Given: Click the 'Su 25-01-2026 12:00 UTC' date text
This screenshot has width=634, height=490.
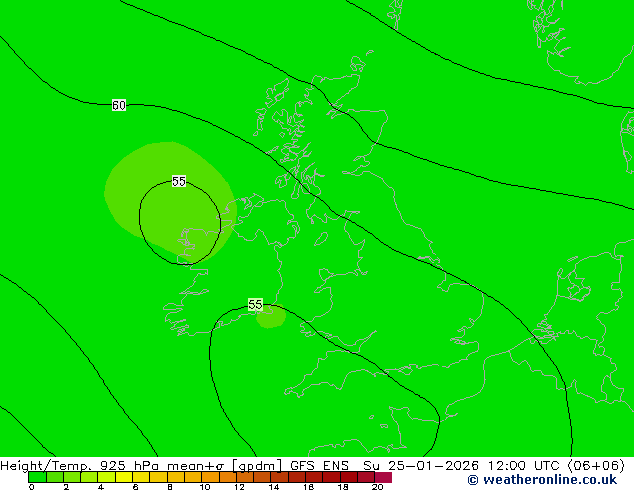Looking at the screenshot, I should point(461,466).
